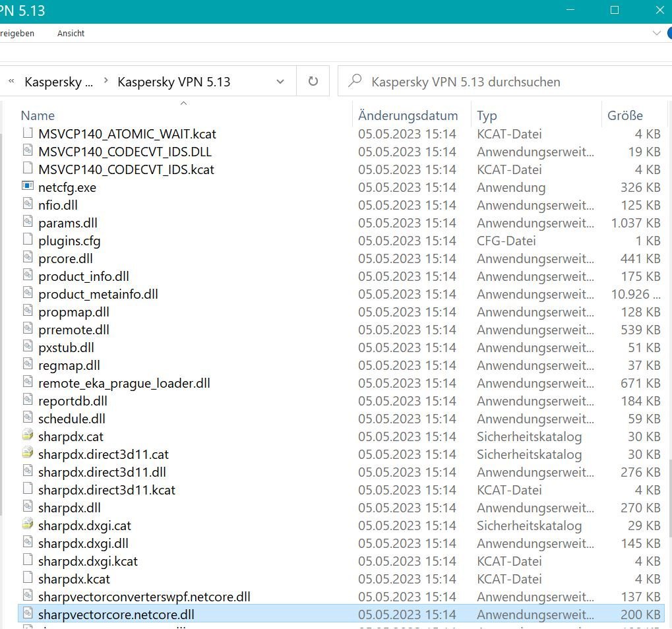Click the 671 KB size value
This screenshot has width=672, height=629.
coord(640,383)
